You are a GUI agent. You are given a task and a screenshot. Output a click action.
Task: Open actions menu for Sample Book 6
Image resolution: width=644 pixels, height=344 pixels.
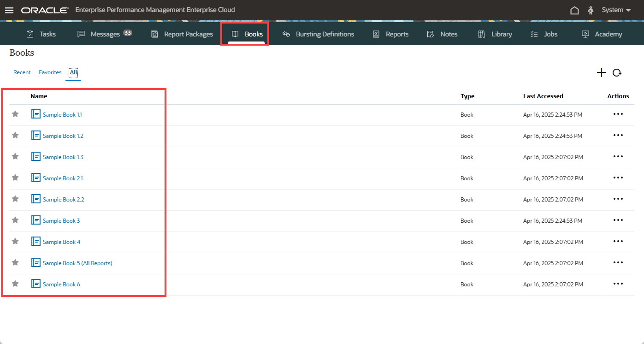coord(618,284)
